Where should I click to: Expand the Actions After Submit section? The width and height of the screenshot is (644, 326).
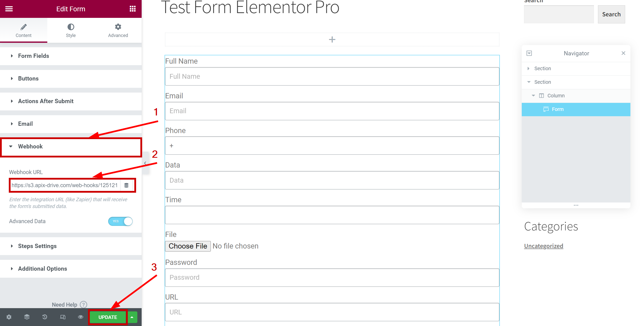(46, 101)
